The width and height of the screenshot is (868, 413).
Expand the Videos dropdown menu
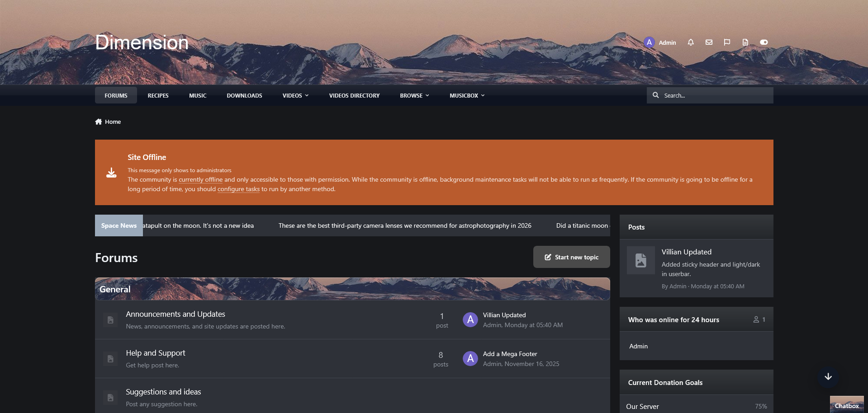coord(295,95)
